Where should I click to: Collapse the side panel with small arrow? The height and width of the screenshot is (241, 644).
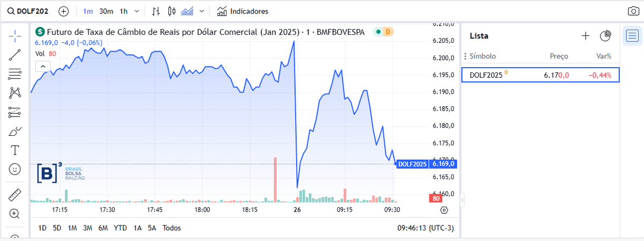click(462, 201)
